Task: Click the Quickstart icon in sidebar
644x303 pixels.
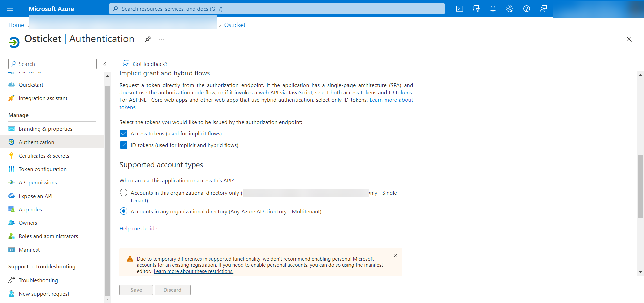Action: tap(12, 85)
